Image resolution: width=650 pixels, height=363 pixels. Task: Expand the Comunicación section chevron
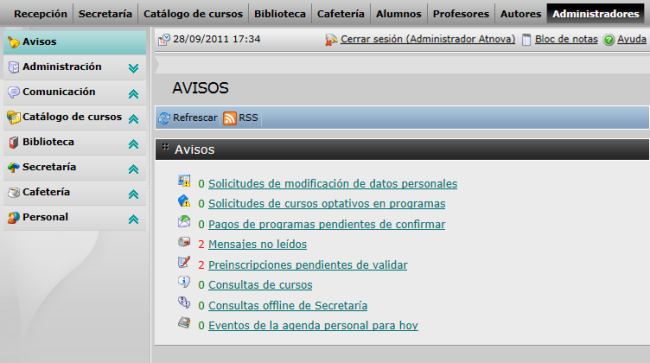(133, 94)
